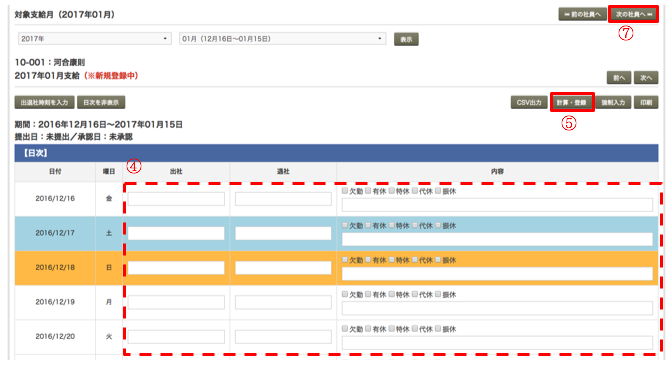This screenshot has width=670, height=368.
Task: Click 印刷 print button
Action: pyautogui.click(x=646, y=103)
